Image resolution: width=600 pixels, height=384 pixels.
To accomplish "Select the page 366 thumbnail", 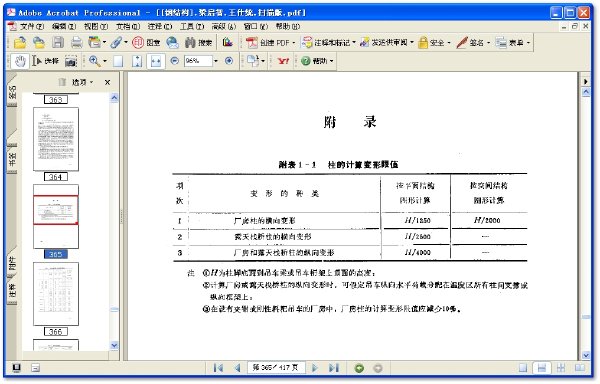I will [56, 294].
